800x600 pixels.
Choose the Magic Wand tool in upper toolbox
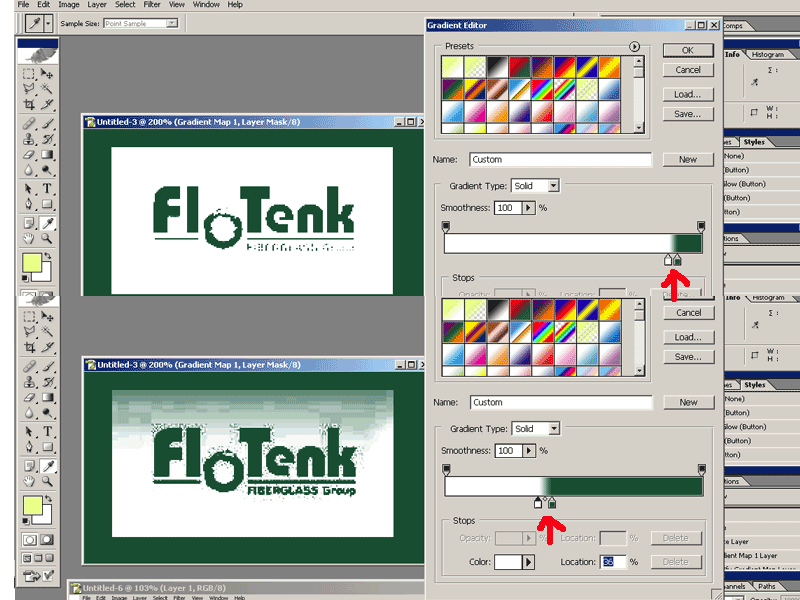47,89
